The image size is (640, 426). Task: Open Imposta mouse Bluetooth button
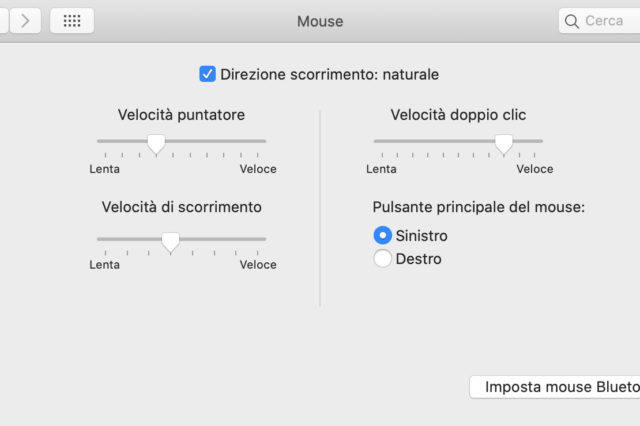click(555, 387)
